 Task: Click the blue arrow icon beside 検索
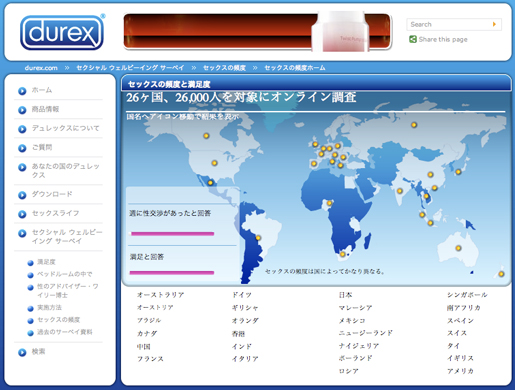point(22,352)
